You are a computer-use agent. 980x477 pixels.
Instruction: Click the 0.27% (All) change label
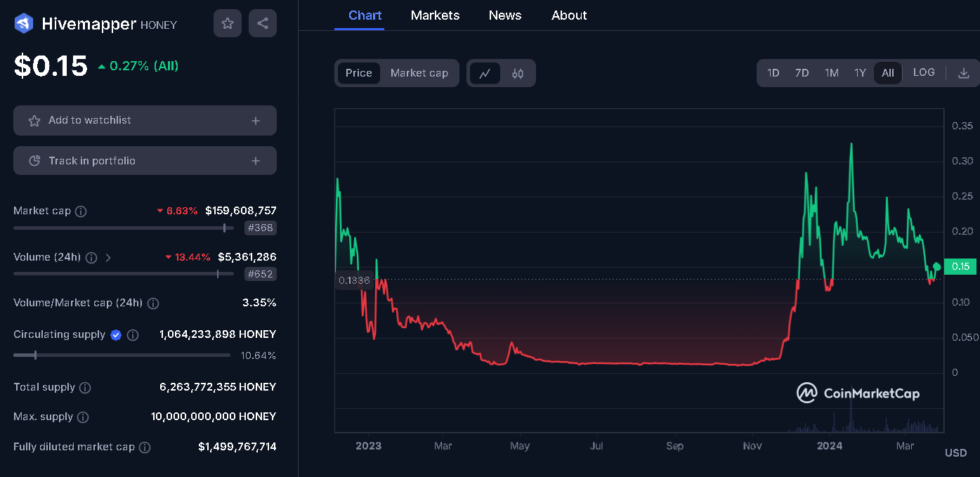(x=138, y=66)
